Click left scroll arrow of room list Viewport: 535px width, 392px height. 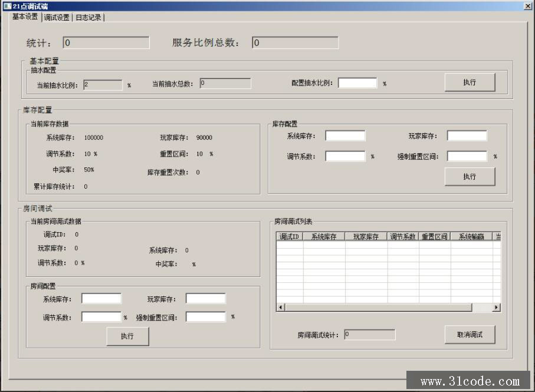(x=281, y=308)
